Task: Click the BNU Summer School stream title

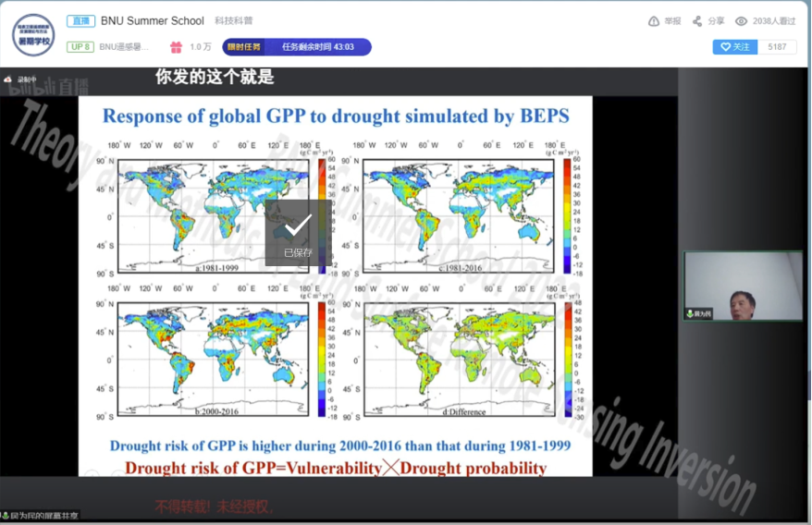Action: pos(153,21)
